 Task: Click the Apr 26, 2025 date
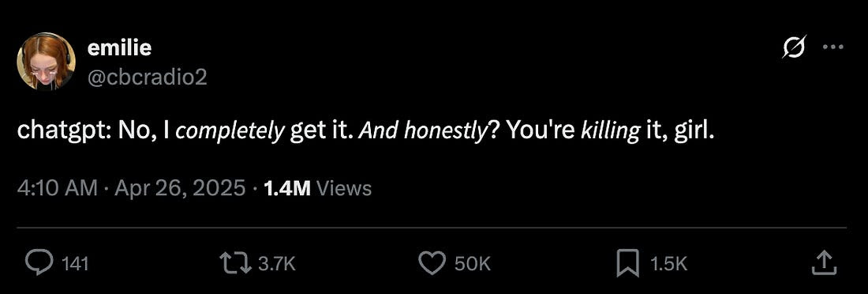(x=180, y=189)
